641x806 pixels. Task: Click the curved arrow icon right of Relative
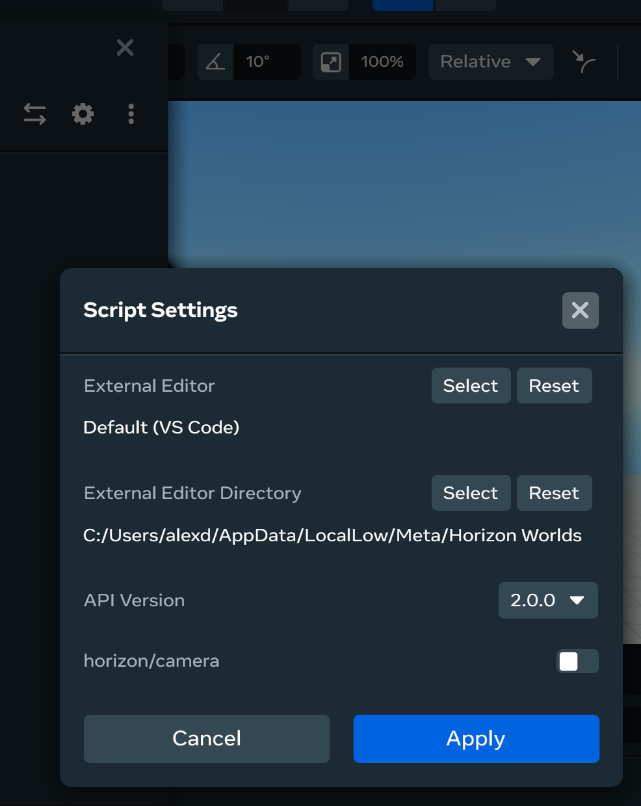click(584, 62)
